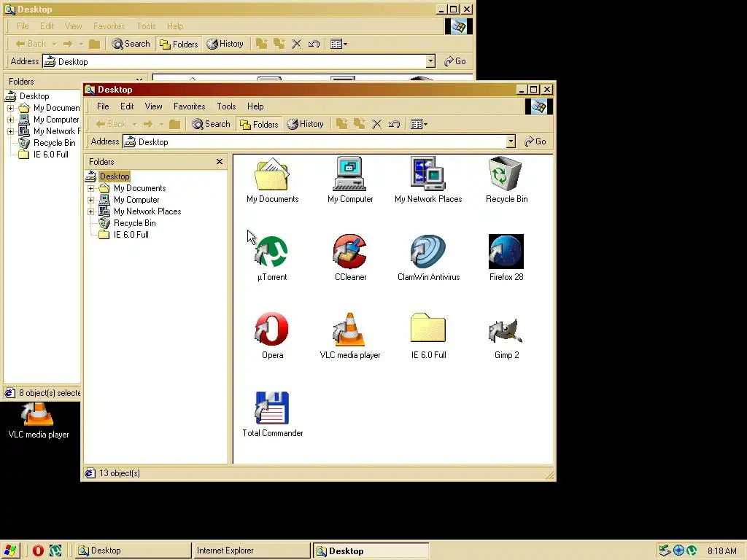Toggle the Folders pane button in front window

(259, 124)
